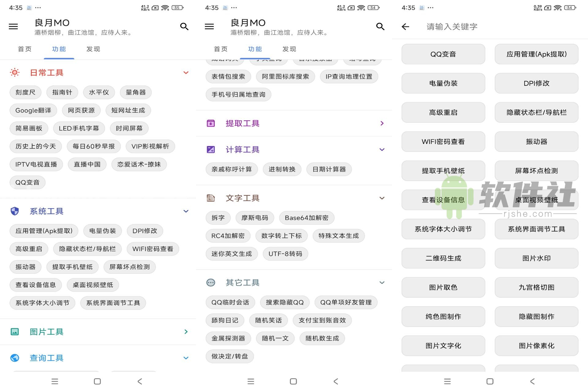Click the sun icon beside 日常工具

click(x=14, y=72)
